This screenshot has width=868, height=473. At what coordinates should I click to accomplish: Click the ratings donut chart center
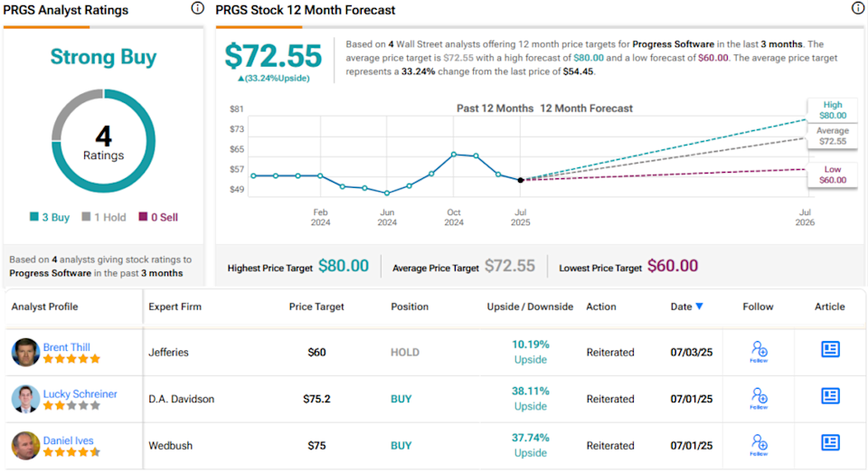coord(103,142)
